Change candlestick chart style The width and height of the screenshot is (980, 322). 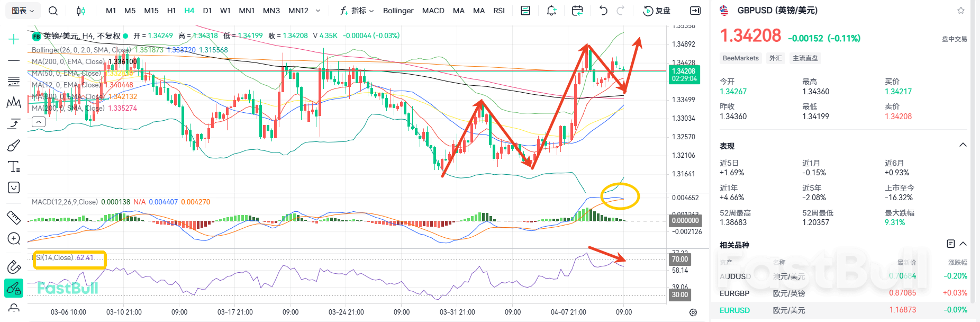(x=80, y=11)
